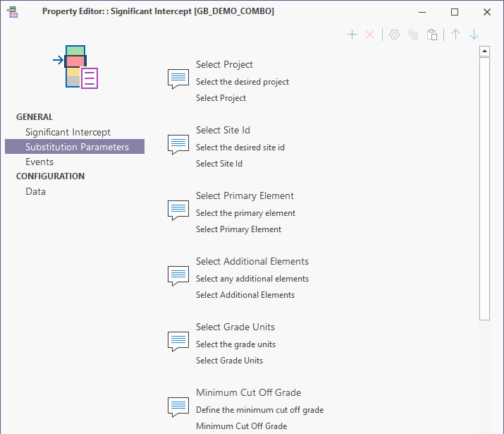Click the scrollbar up arrow button

pos(484,51)
